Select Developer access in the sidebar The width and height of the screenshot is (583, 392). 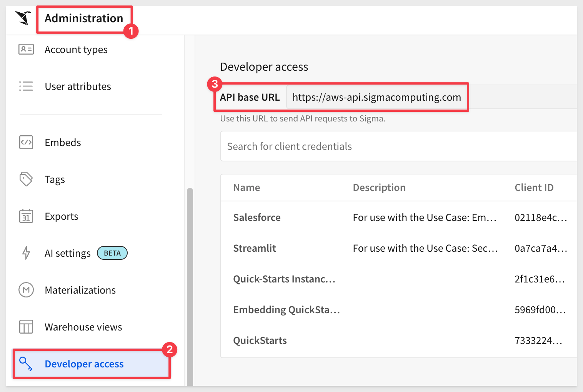pyautogui.click(x=84, y=364)
